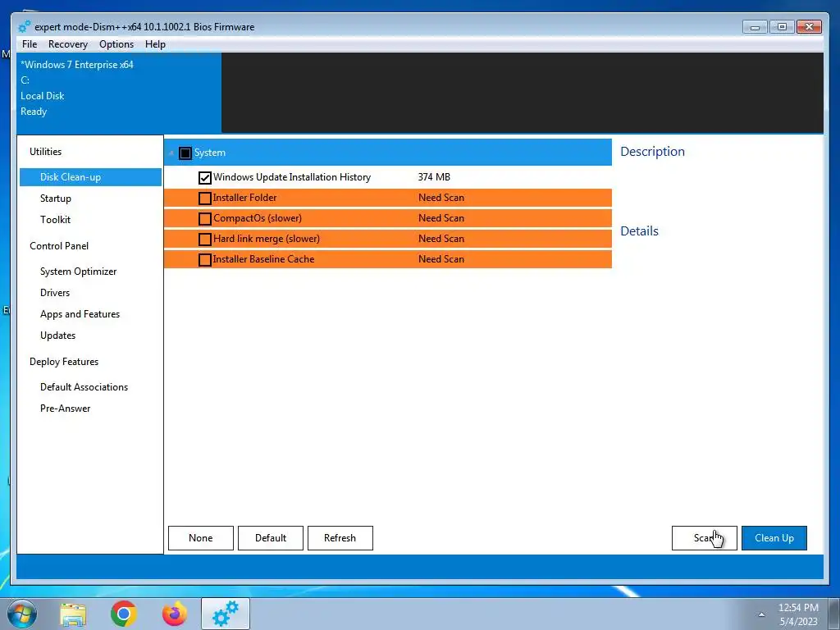Open Google Chrome from the taskbar
The height and width of the screenshot is (630, 840).
click(x=124, y=614)
